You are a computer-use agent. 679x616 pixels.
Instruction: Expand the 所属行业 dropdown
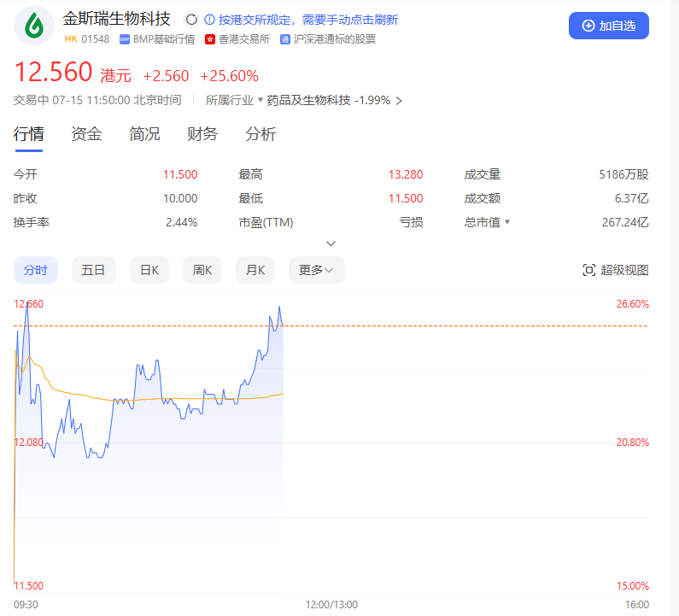pos(260,100)
